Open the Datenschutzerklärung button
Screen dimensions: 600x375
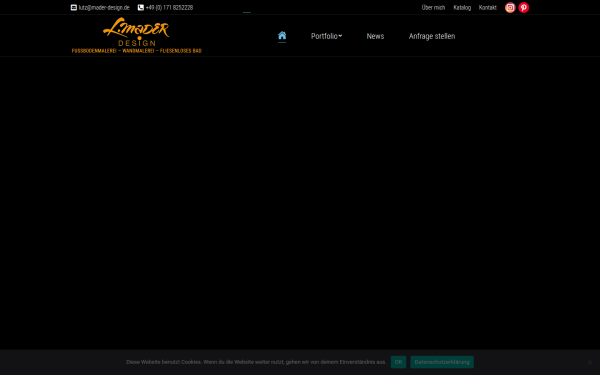[442, 362]
